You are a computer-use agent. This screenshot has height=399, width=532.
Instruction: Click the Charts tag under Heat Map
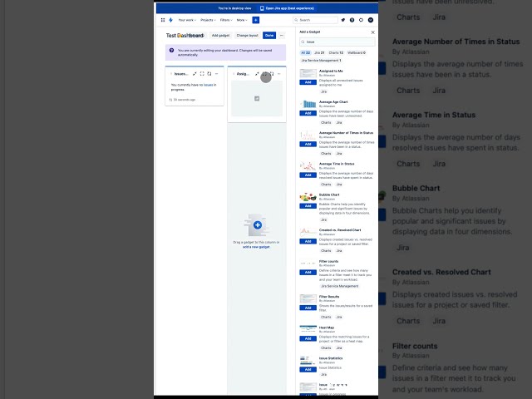[326, 347]
